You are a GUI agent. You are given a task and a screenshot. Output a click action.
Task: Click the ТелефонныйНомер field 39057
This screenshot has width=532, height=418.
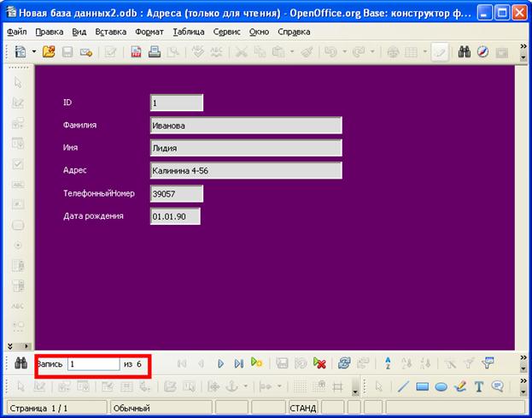177,193
